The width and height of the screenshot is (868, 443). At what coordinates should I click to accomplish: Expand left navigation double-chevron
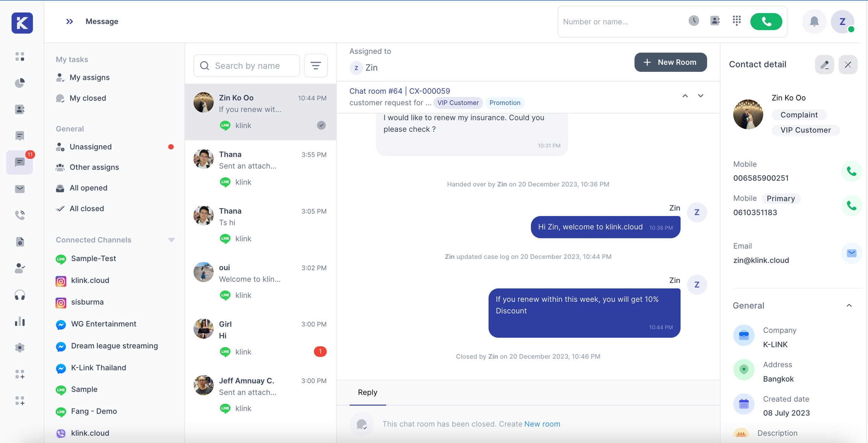[x=69, y=21]
